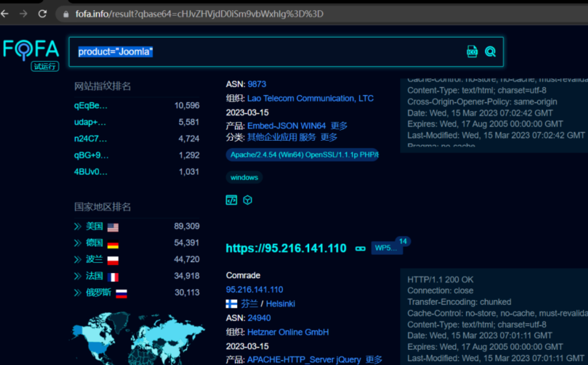Select the jQuery product link

point(348,360)
